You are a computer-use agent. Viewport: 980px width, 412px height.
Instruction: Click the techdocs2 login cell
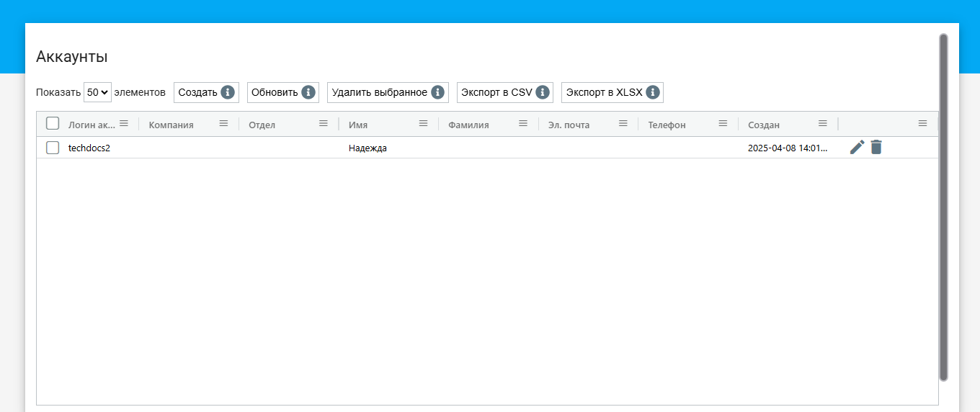coord(89,148)
